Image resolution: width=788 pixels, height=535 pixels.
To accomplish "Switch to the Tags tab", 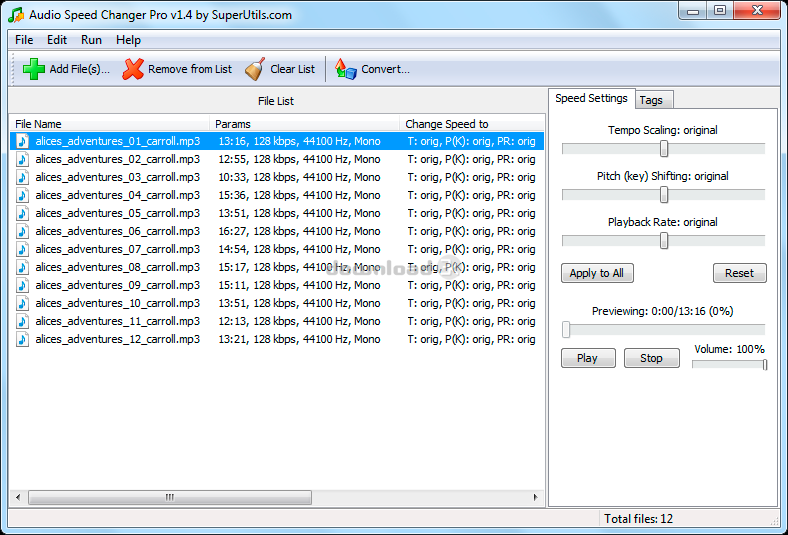I will coord(651,100).
